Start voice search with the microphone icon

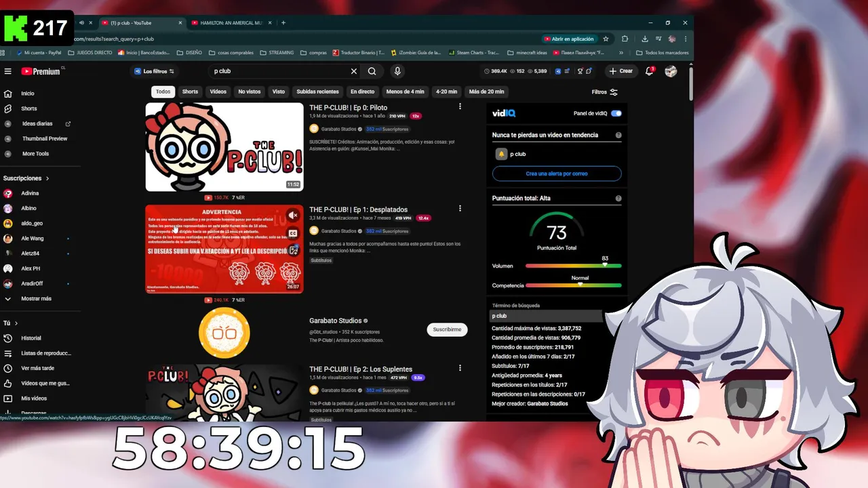click(x=397, y=71)
